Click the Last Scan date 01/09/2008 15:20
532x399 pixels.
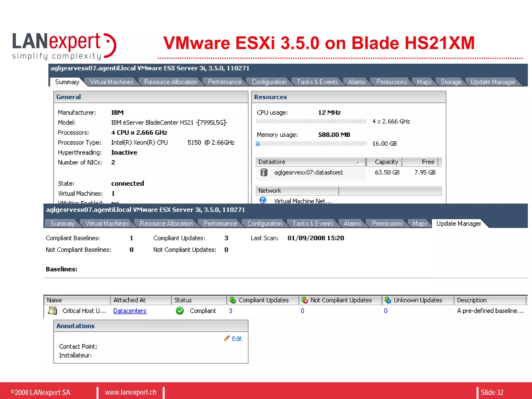click(x=316, y=238)
